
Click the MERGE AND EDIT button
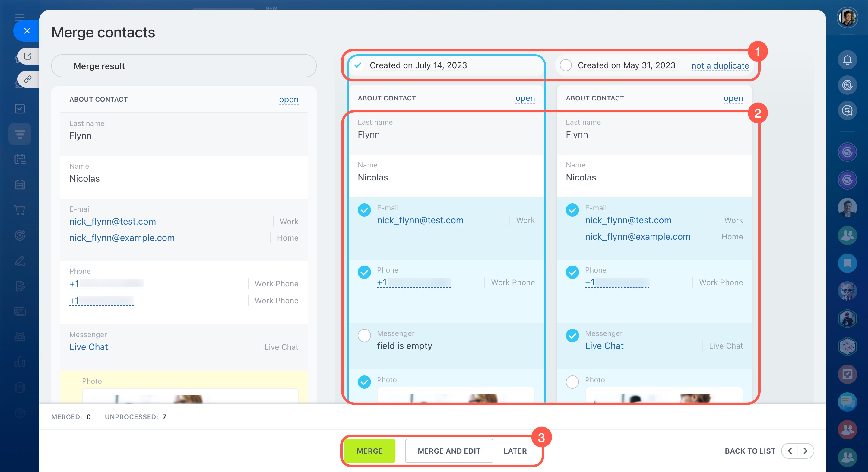(448, 451)
